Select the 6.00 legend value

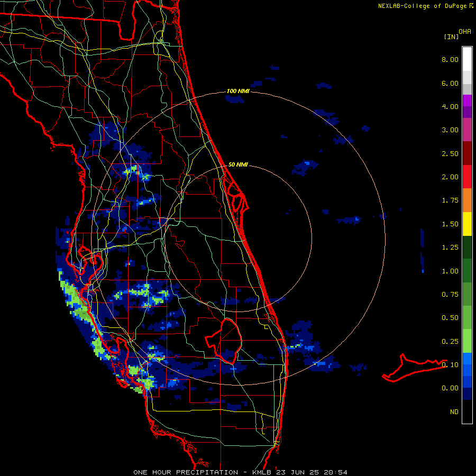(x=450, y=83)
